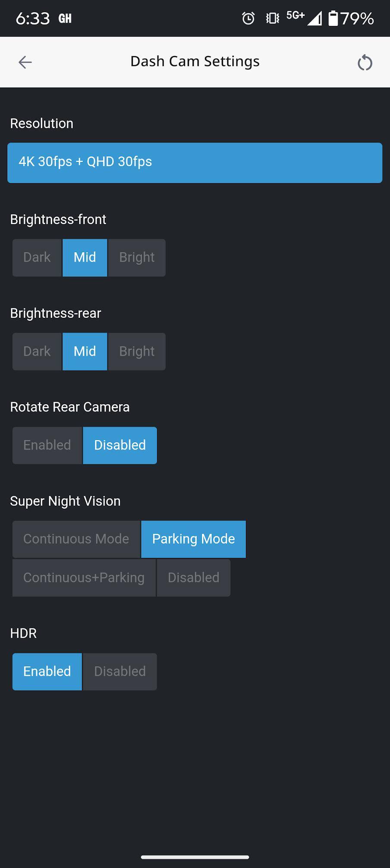Image resolution: width=390 pixels, height=868 pixels.
Task: Choose Continuous+Parking night vision option
Action: pos(84,578)
